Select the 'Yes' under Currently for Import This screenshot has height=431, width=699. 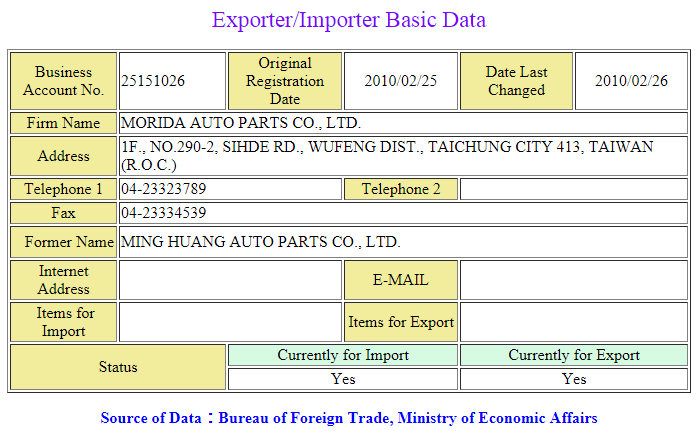click(343, 379)
